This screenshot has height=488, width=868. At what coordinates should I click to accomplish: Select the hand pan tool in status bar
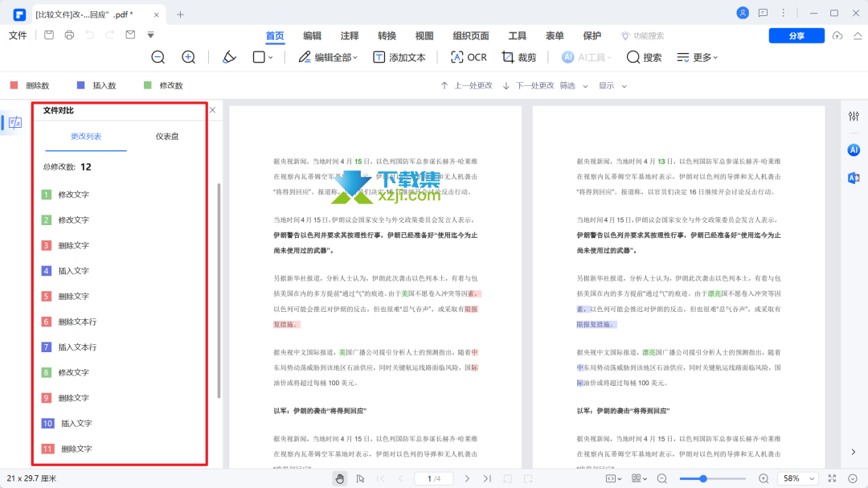pos(339,478)
